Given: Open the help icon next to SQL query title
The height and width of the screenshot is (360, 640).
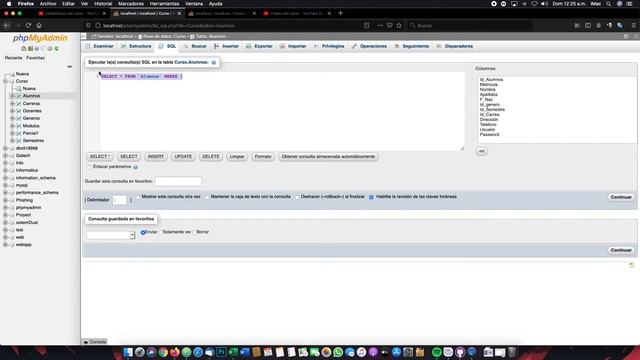Looking at the screenshot, I should pos(213,62).
